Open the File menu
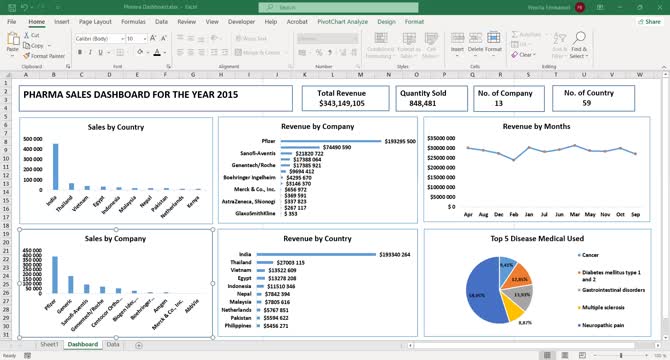 [x=12, y=21]
